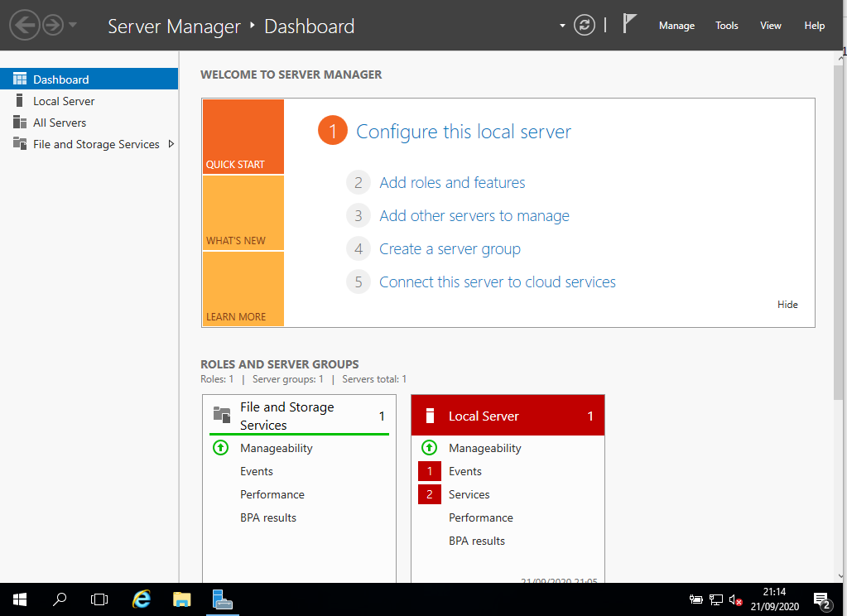Click the Server Manager taskbar icon
The height and width of the screenshot is (616, 847).
click(223, 599)
